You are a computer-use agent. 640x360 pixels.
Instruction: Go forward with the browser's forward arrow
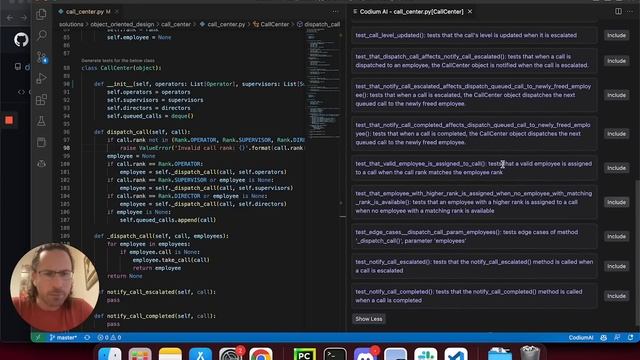pyautogui.click(x=24, y=18)
